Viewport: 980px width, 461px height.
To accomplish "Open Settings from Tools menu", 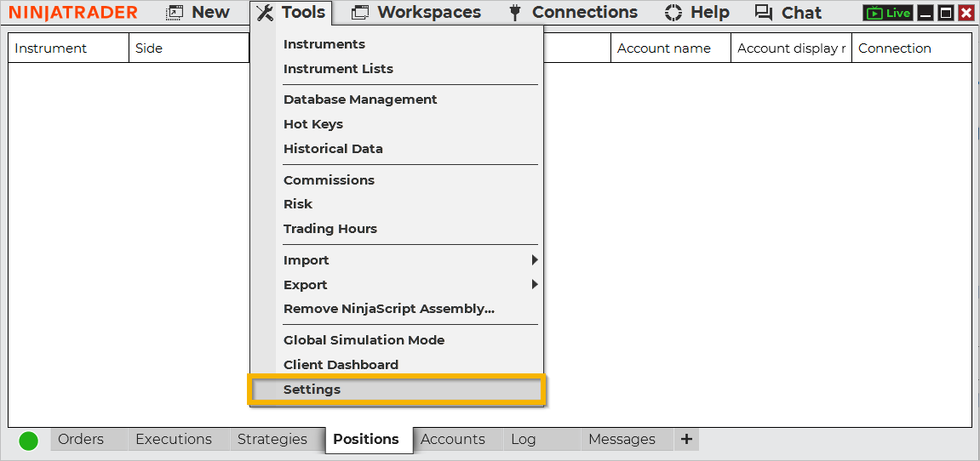I will pyautogui.click(x=397, y=390).
